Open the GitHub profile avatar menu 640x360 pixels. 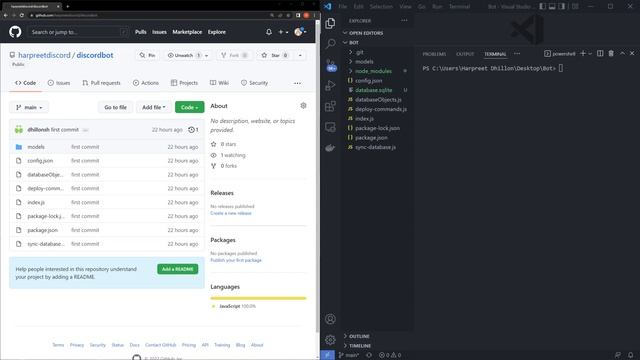(300, 32)
